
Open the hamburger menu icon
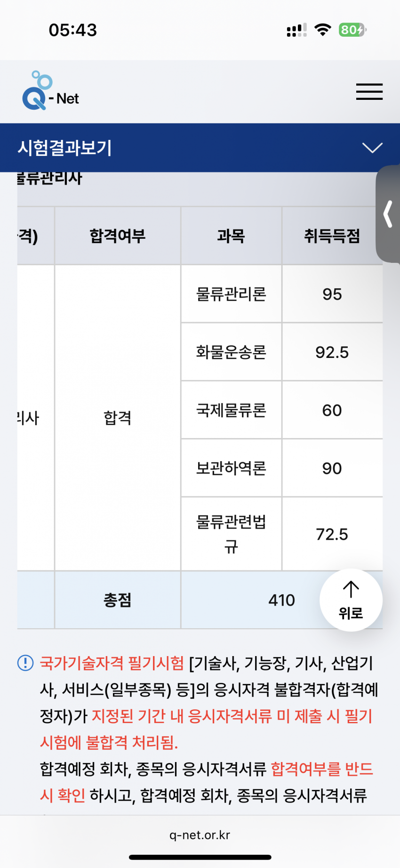369,91
